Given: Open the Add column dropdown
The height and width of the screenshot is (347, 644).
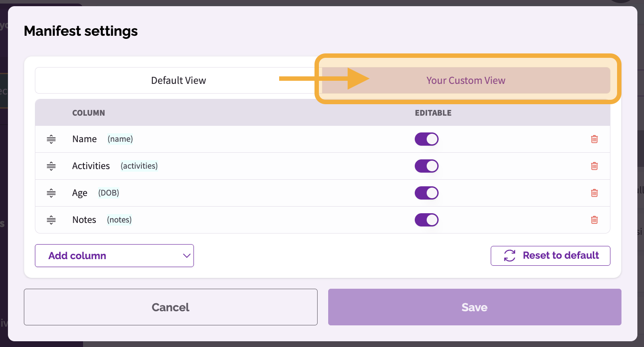Looking at the screenshot, I should pos(114,256).
